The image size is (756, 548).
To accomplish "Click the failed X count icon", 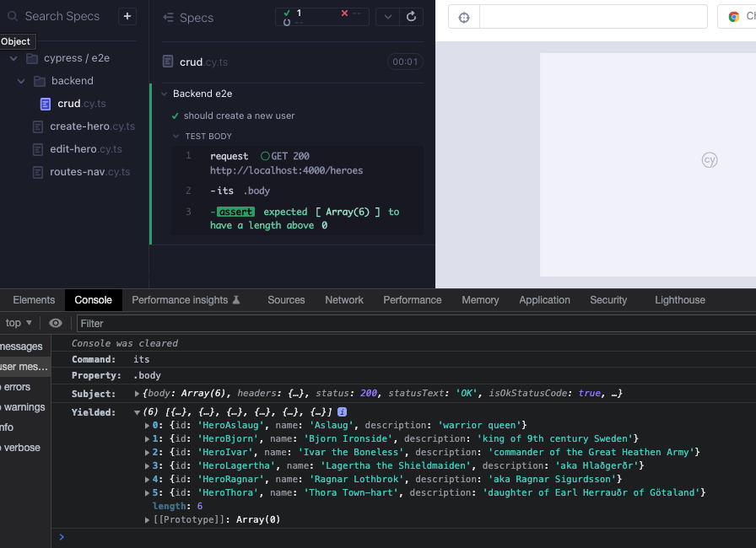I will tap(345, 13).
